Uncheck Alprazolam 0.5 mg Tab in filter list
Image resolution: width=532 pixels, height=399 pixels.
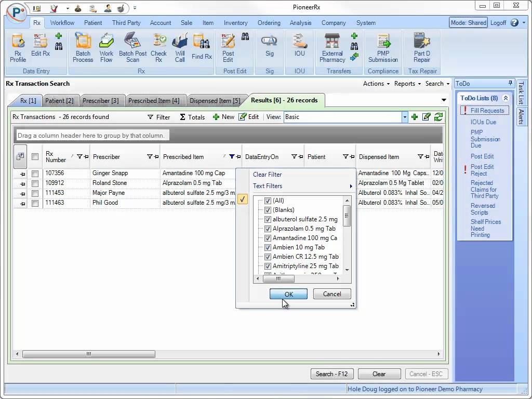[267, 229]
